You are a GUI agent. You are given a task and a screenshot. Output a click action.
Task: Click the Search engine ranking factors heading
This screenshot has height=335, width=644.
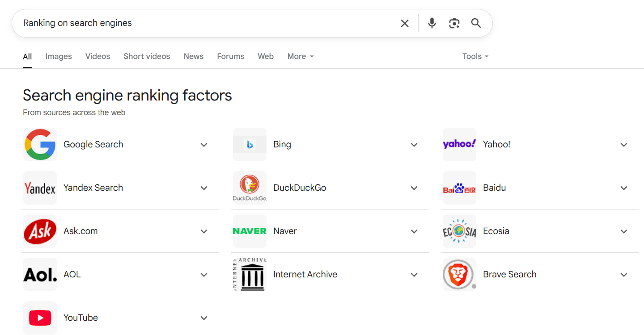pyautogui.click(x=127, y=96)
